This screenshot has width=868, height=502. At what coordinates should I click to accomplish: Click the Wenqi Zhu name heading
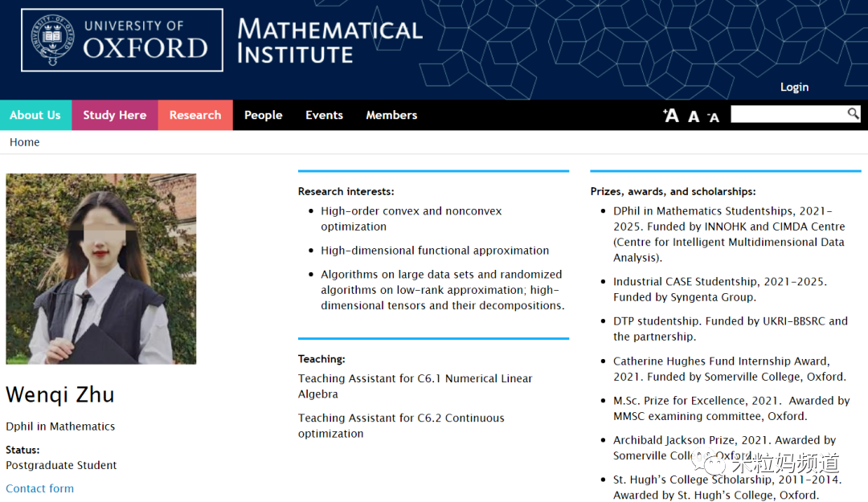click(60, 394)
